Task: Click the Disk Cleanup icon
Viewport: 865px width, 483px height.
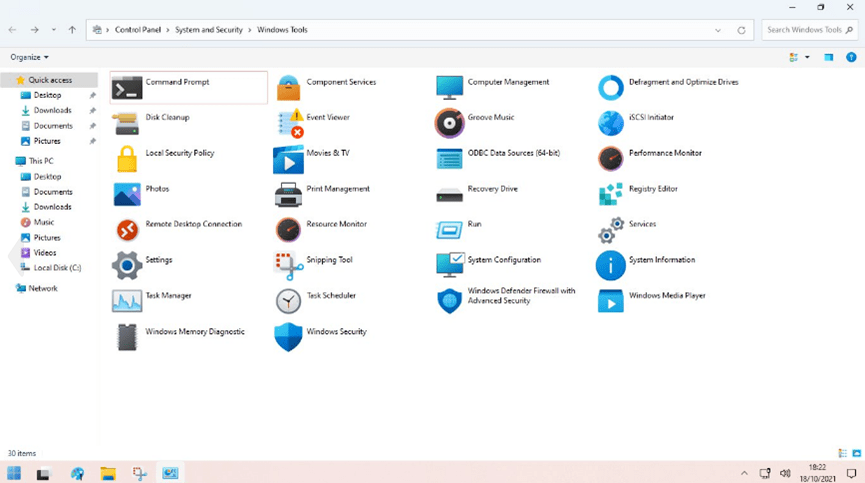Action: point(127,123)
